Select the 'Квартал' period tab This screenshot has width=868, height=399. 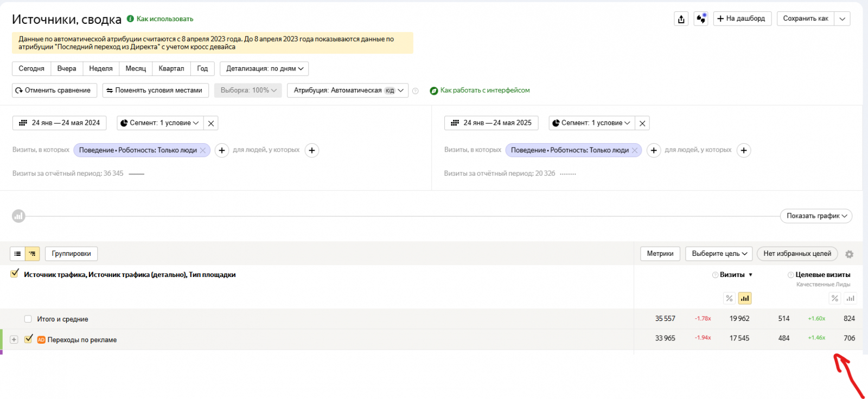tap(171, 69)
